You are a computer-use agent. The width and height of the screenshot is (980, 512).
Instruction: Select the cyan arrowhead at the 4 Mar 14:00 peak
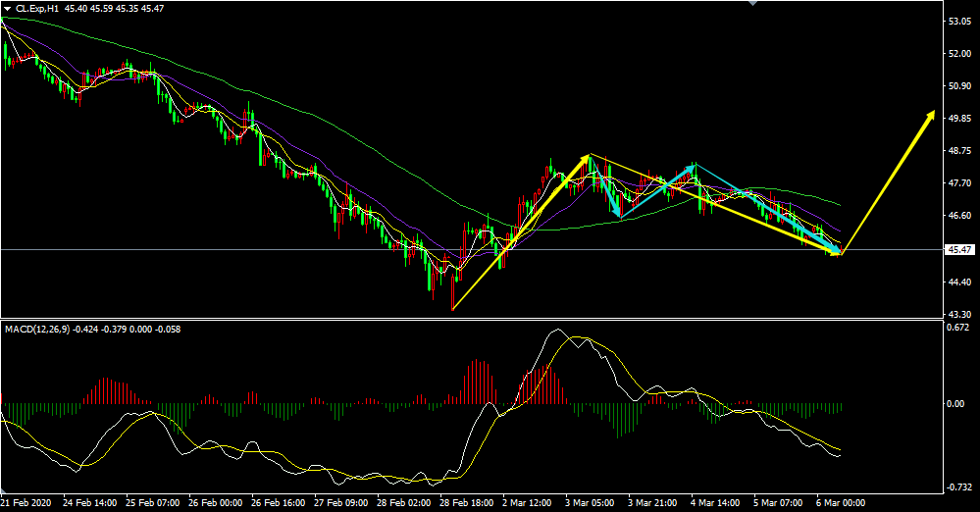(x=692, y=168)
